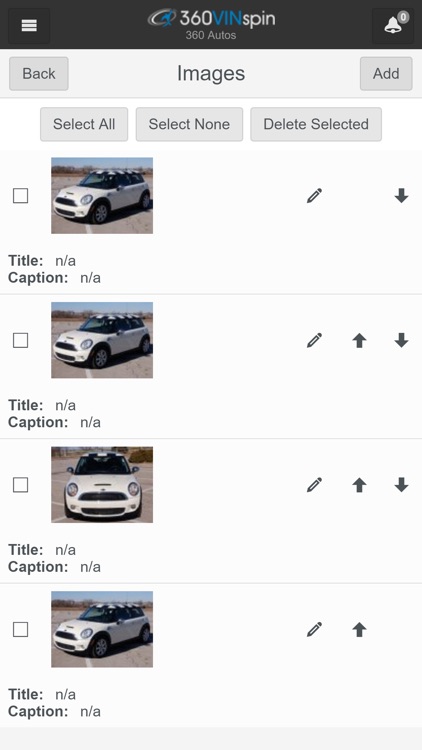Open the notifications bell
Screen dimensions: 422x750
pos(393,26)
